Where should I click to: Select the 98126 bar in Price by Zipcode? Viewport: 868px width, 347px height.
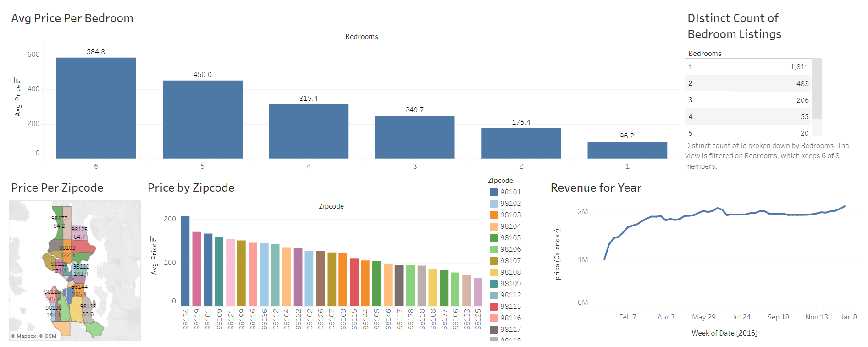tap(321, 278)
